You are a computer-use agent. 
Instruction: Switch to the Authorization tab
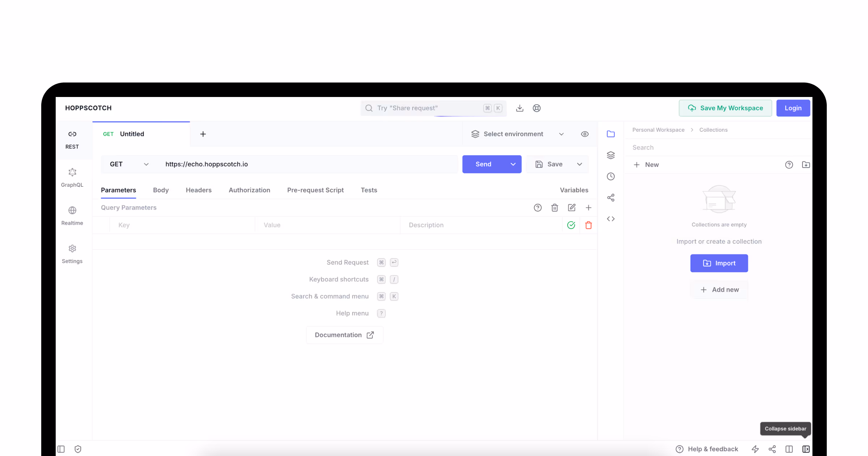(249, 190)
